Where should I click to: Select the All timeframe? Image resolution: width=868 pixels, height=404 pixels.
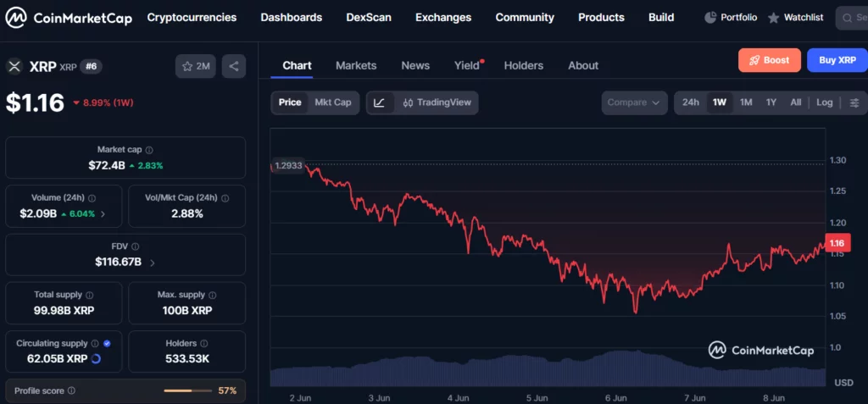[x=795, y=102]
